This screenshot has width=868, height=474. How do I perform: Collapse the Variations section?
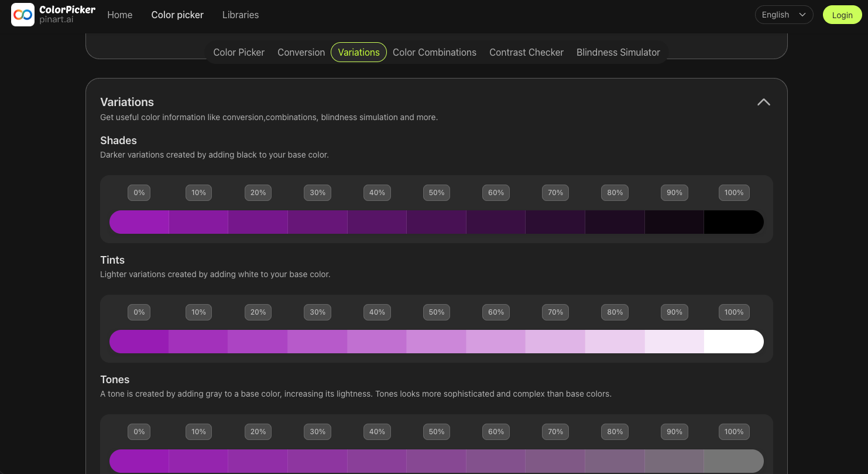tap(763, 102)
